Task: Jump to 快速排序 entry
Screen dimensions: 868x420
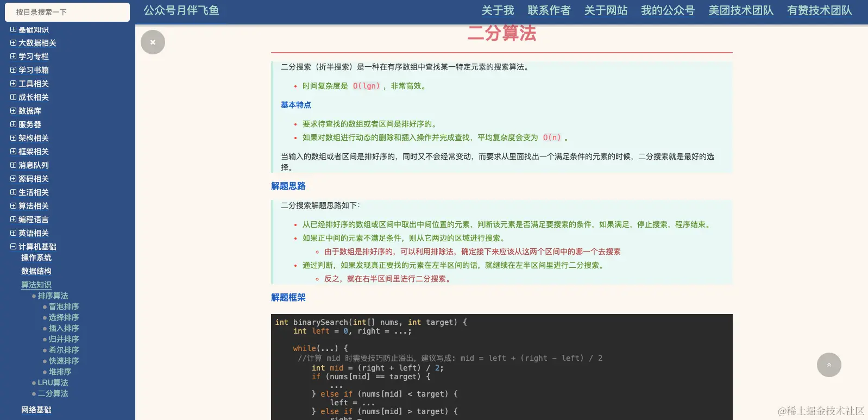Action: 64,361
